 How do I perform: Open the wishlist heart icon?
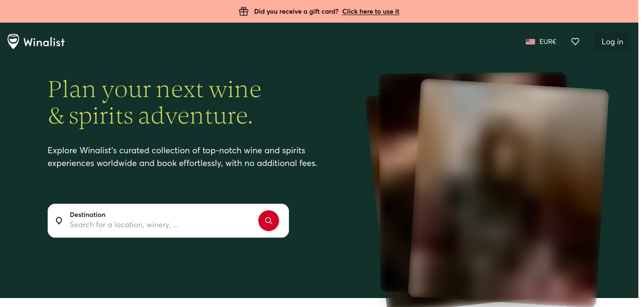[575, 41]
